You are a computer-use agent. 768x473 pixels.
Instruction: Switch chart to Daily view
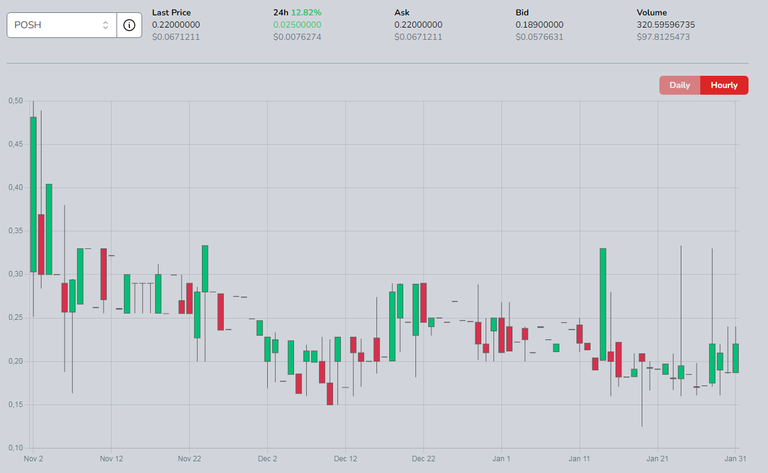[x=679, y=85]
